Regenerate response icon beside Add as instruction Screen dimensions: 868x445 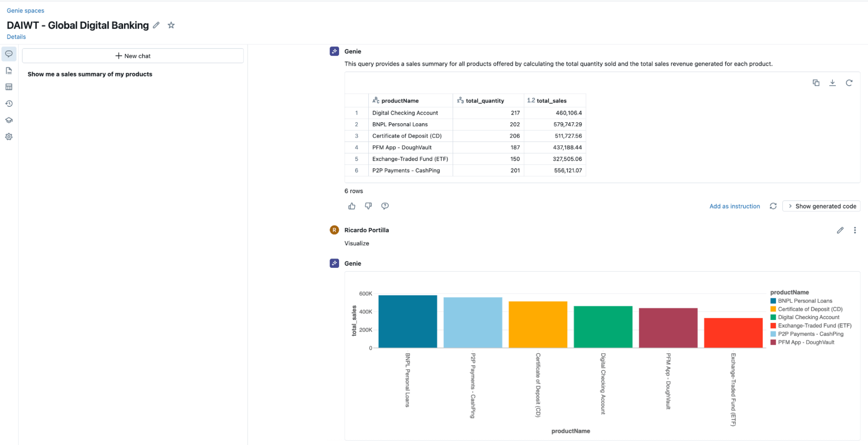coord(773,206)
